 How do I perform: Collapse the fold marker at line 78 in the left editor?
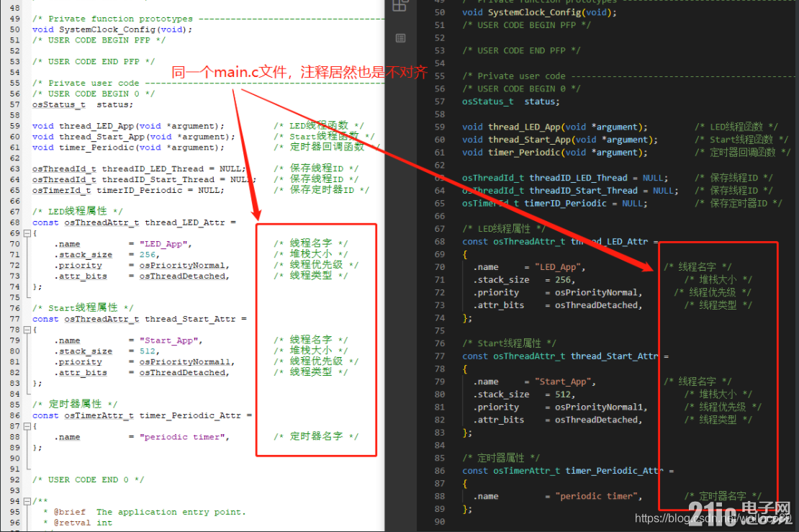(x=27, y=330)
